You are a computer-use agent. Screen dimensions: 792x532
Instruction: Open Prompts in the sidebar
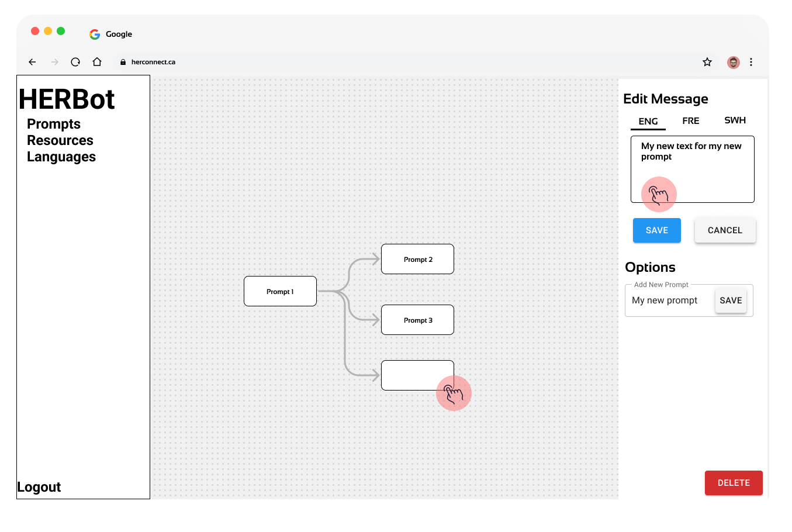54,124
